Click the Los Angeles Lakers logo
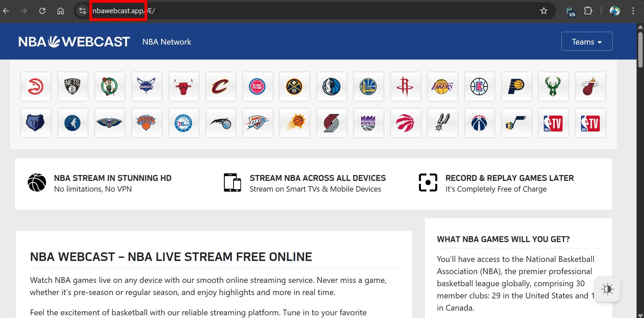The width and height of the screenshot is (644, 318). coord(442,87)
